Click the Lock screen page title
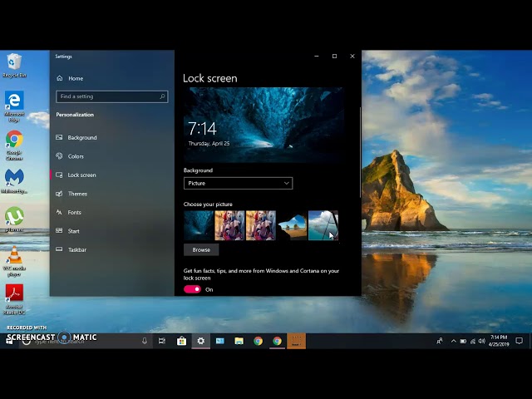 click(210, 78)
